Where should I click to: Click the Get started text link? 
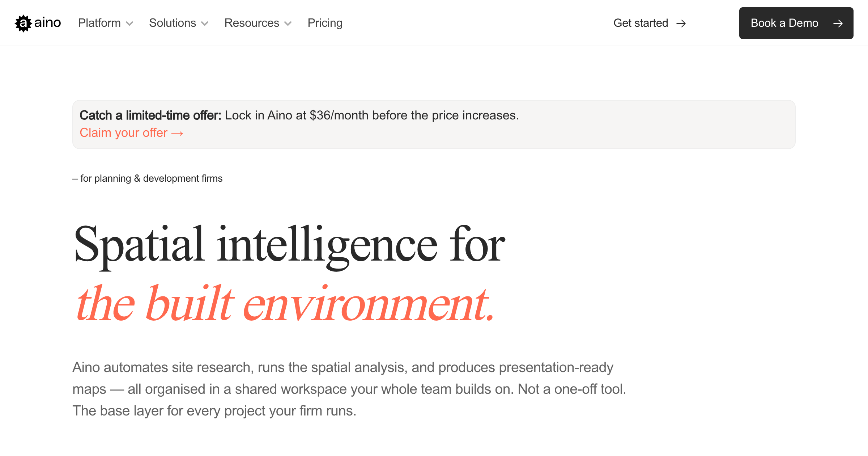(x=641, y=23)
